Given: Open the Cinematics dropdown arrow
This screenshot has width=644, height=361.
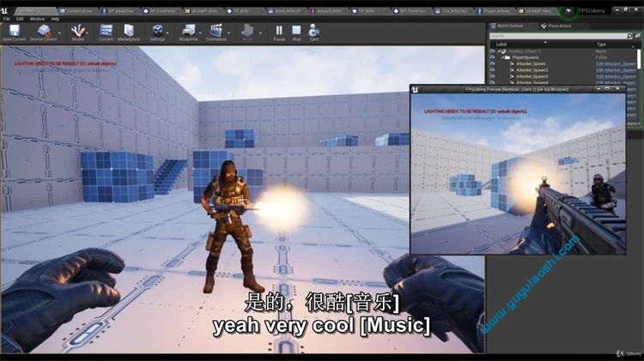Looking at the screenshot, I should (x=228, y=33).
